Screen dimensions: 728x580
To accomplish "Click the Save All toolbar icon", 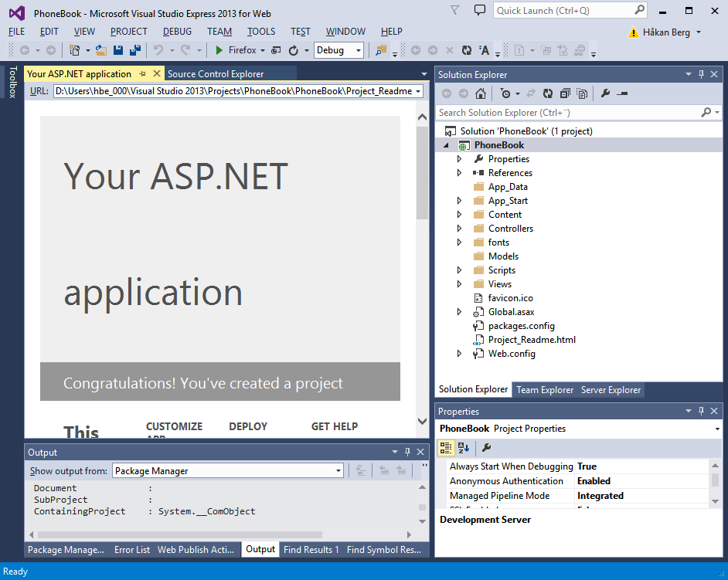I will click(x=135, y=50).
